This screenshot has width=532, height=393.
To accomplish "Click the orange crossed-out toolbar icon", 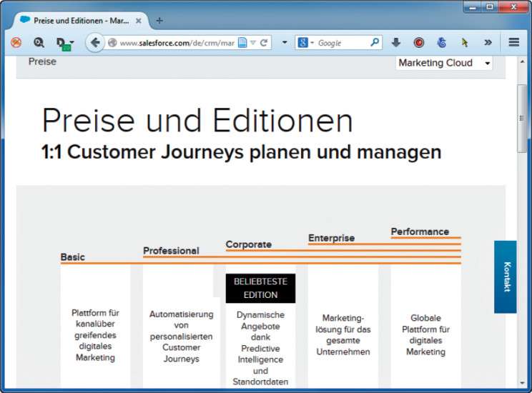I will tap(16, 42).
